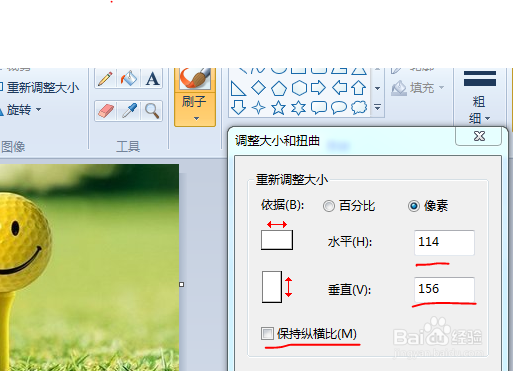Viewport: 513px width, 371px height.
Task: Click the 调整大小和扭曲 dialog title
Action: coord(277,141)
